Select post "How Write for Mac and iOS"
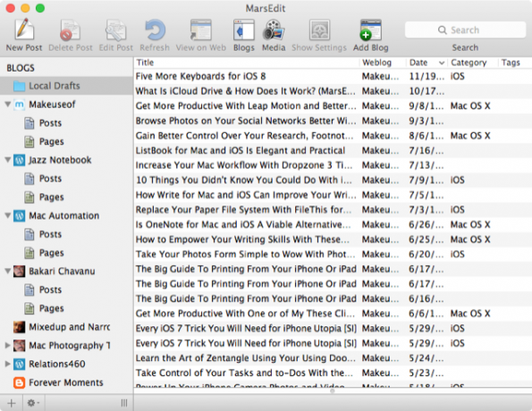Viewport: 532px width, 411px height. click(x=333, y=195)
